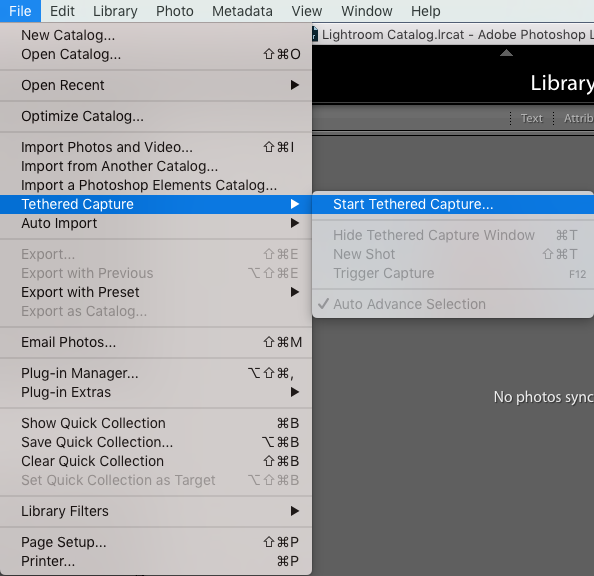594x576 pixels.
Task: Open Plug-in Manager...
Action: click(x=156, y=373)
